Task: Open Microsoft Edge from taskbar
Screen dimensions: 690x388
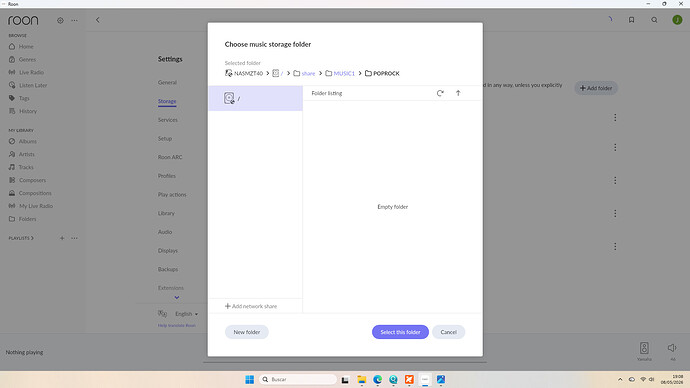Action: [x=377, y=379]
